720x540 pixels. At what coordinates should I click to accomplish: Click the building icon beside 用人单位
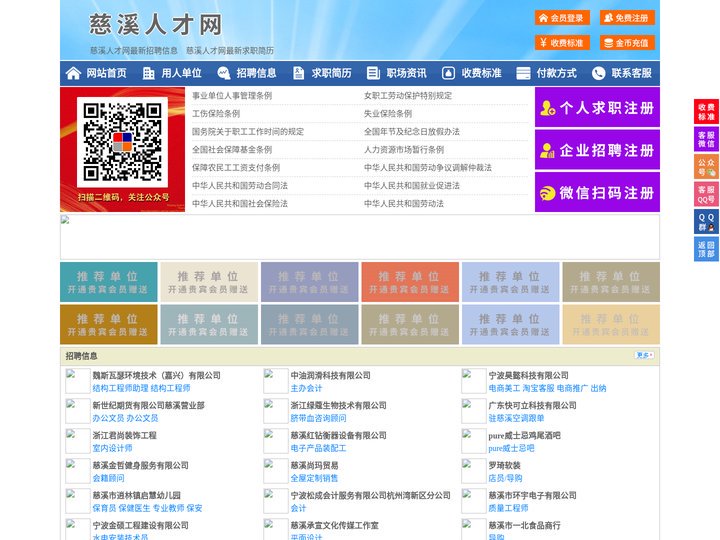148,73
